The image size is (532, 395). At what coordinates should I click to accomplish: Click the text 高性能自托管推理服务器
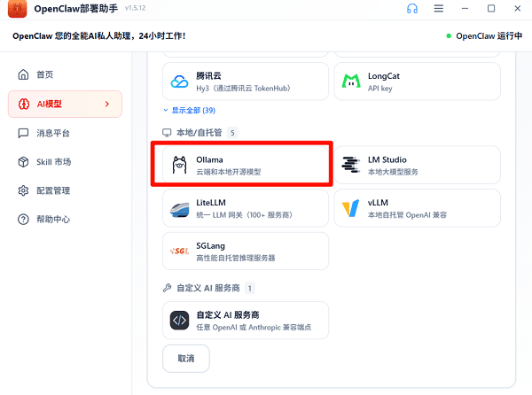(236, 258)
